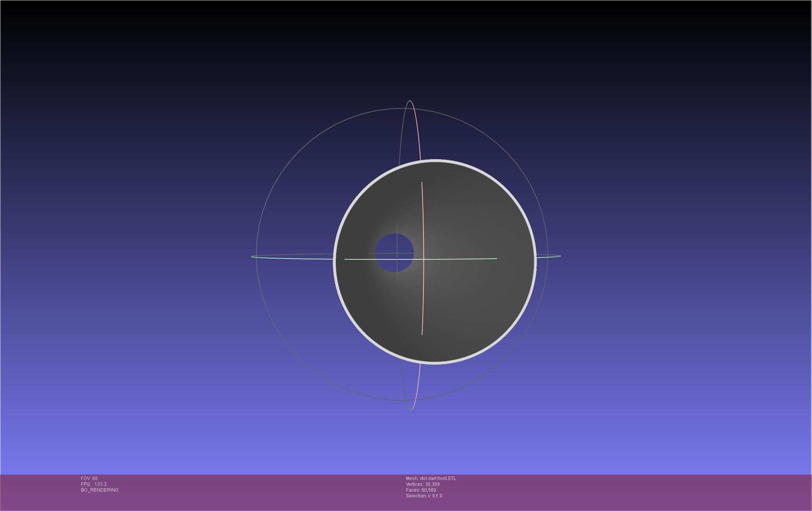Viewport: 812px width, 511px height.
Task: Click the gray crosshair inside the hole
Action: (x=397, y=254)
